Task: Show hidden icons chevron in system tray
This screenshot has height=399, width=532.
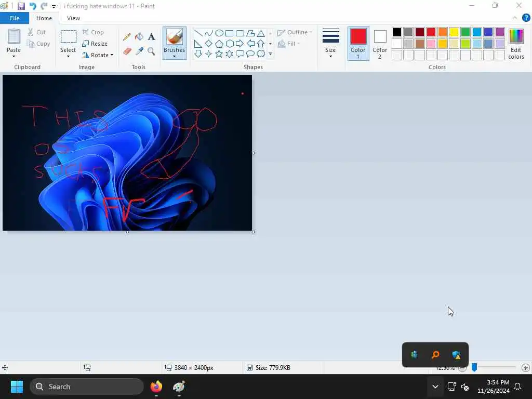Action: point(435,387)
